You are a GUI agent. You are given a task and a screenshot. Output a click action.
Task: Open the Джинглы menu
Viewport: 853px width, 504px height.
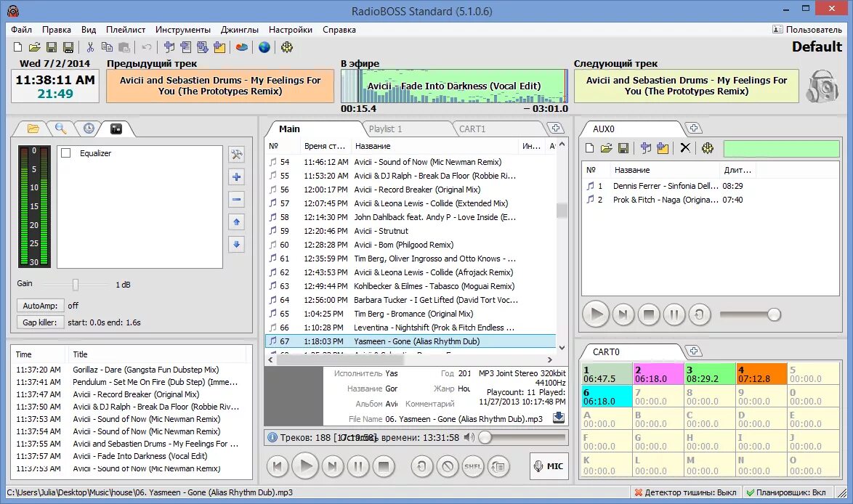[x=239, y=30]
